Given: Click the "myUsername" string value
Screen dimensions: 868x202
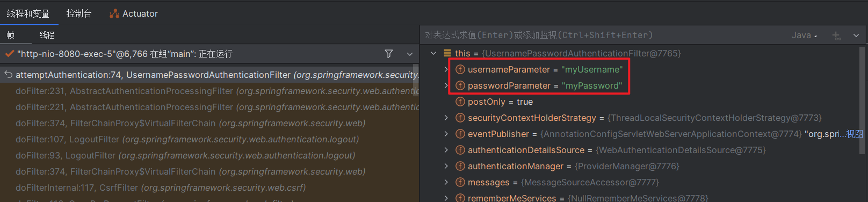Looking at the screenshot, I should (592, 69).
